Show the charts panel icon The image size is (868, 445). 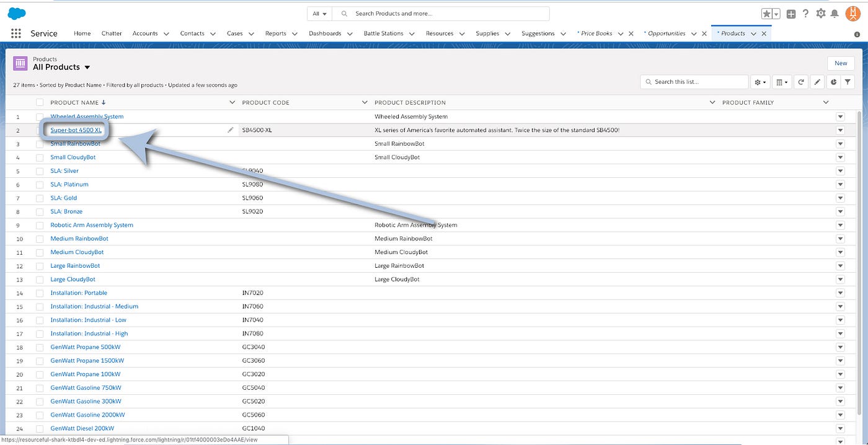click(x=833, y=82)
